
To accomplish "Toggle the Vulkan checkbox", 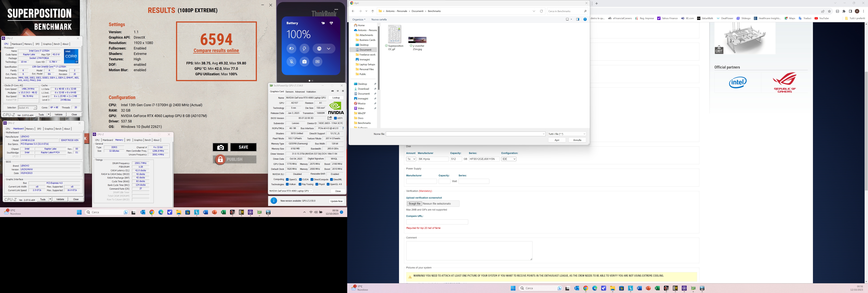I will point(287,184).
